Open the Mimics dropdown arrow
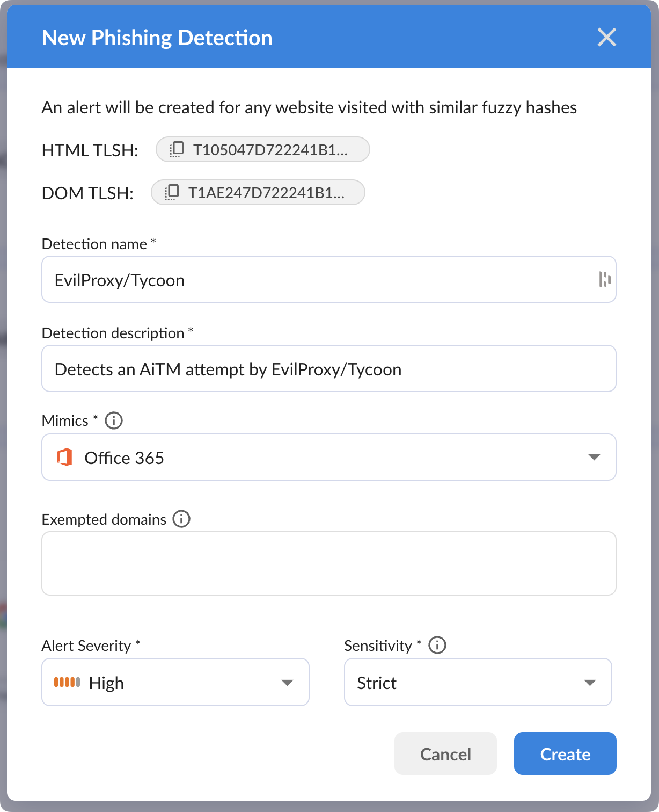Viewport: 659px width, 812px height. (x=594, y=458)
